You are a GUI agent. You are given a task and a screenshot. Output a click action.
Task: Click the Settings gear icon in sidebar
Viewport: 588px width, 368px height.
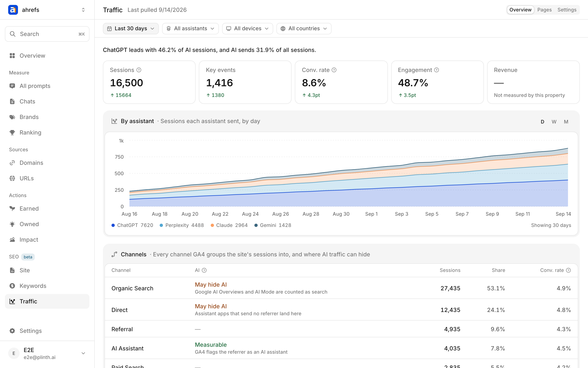tap(12, 331)
